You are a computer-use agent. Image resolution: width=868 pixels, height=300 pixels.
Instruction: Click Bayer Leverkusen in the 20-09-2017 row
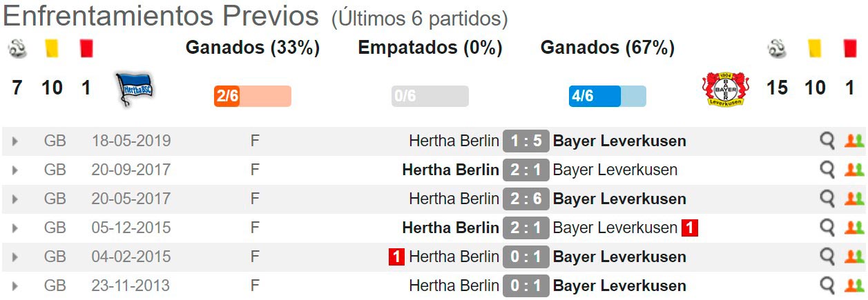tap(615, 170)
